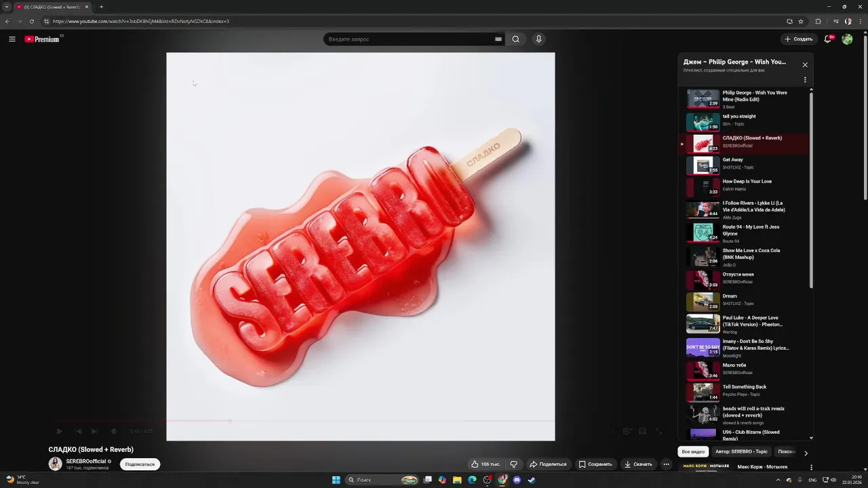Select the Все видео chip
868x488 pixels.
(x=693, y=451)
